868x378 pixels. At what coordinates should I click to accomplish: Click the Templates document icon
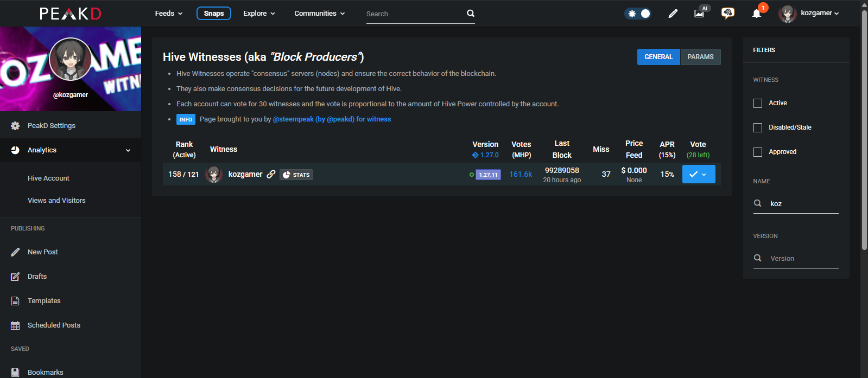(x=15, y=301)
